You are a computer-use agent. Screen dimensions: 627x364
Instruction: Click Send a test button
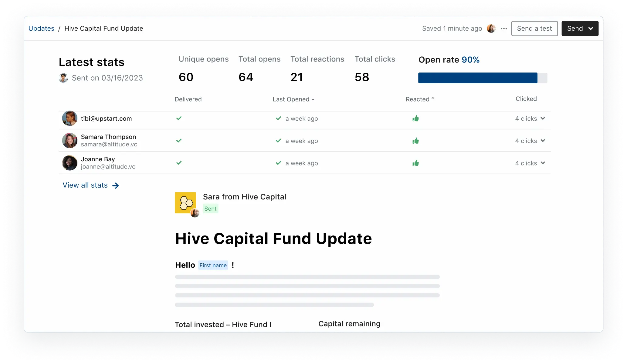click(534, 28)
